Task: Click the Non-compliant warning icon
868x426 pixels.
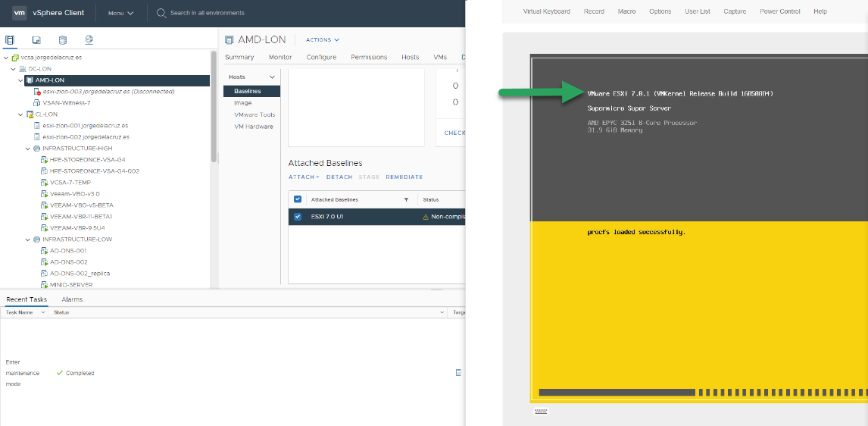Action: click(426, 217)
